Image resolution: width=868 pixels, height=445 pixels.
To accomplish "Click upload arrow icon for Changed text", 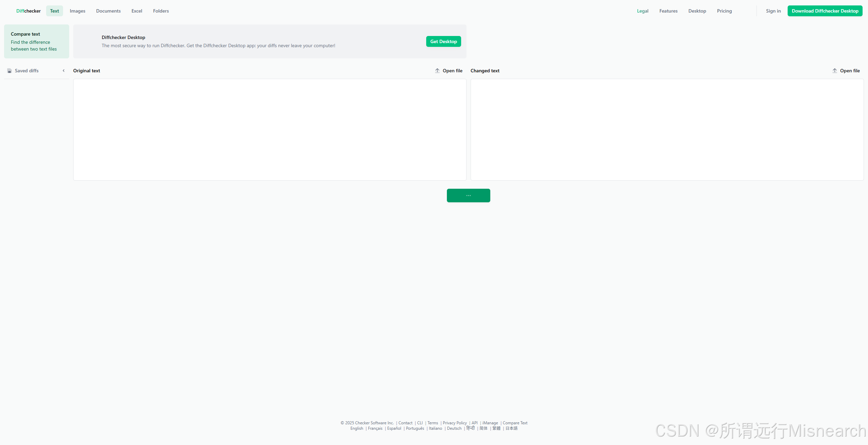I will (x=835, y=71).
